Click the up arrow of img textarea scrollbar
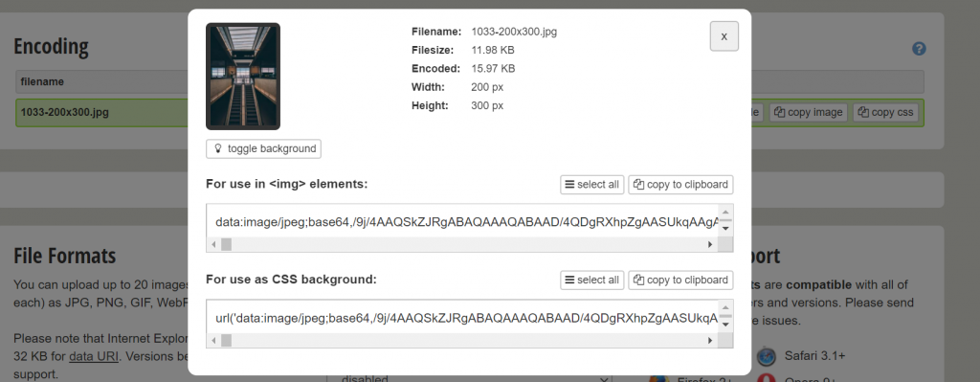This screenshot has height=382, width=980. (x=725, y=213)
